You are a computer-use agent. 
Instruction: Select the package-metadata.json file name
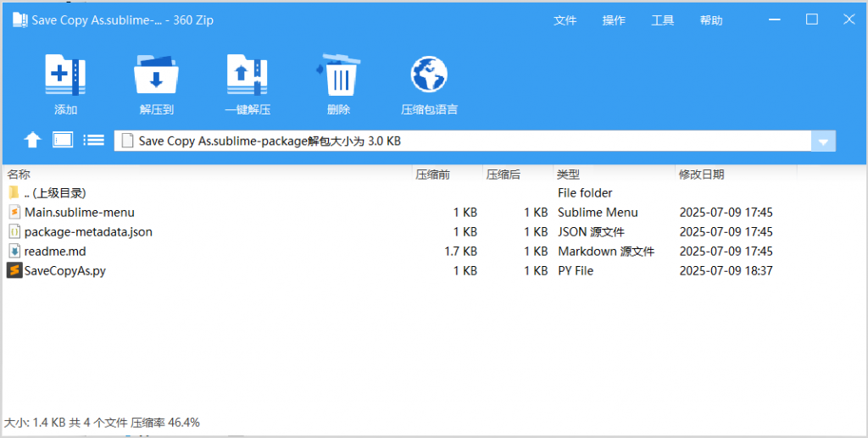coord(88,232)
